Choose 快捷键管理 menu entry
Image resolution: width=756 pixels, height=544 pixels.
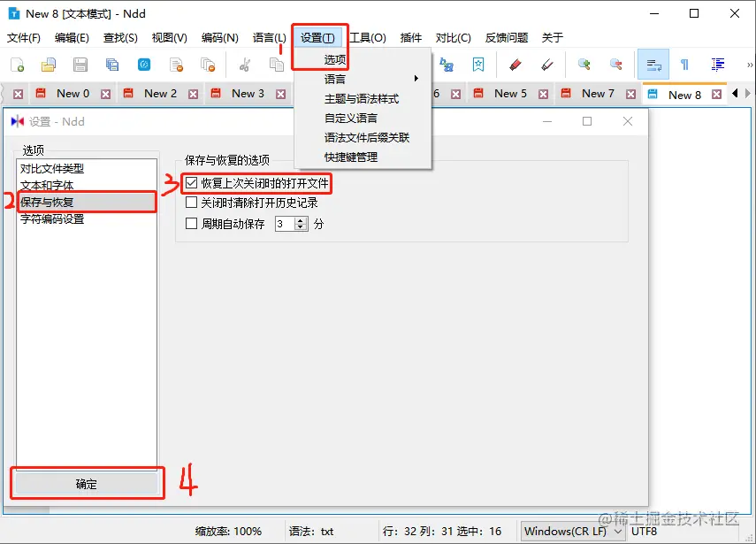coord(363,157)
